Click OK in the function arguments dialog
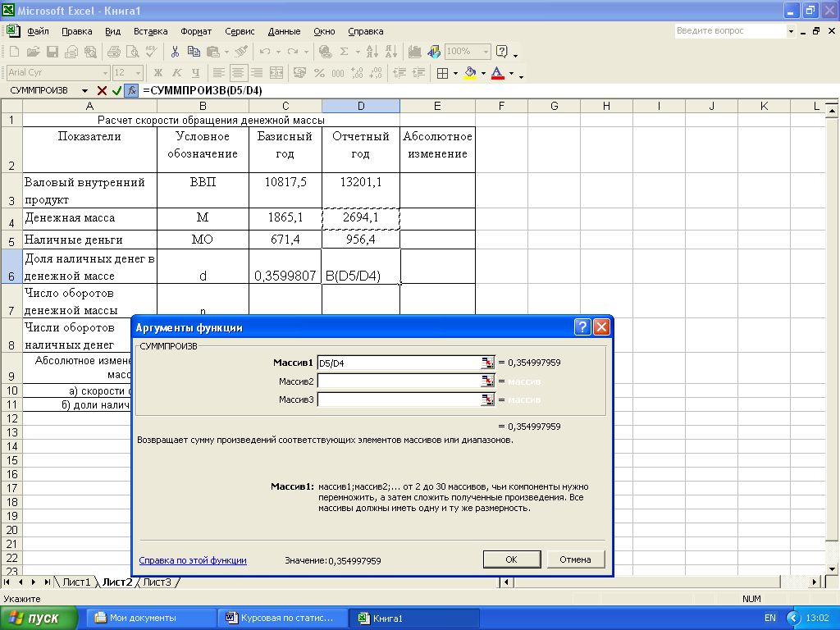This screenshot has width=840, height=630. pyautogui.click(x=512, y=559)
